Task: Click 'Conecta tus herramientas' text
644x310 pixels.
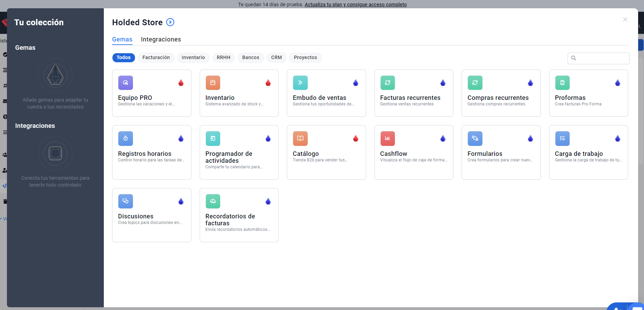Action: (x=55, y=181)
